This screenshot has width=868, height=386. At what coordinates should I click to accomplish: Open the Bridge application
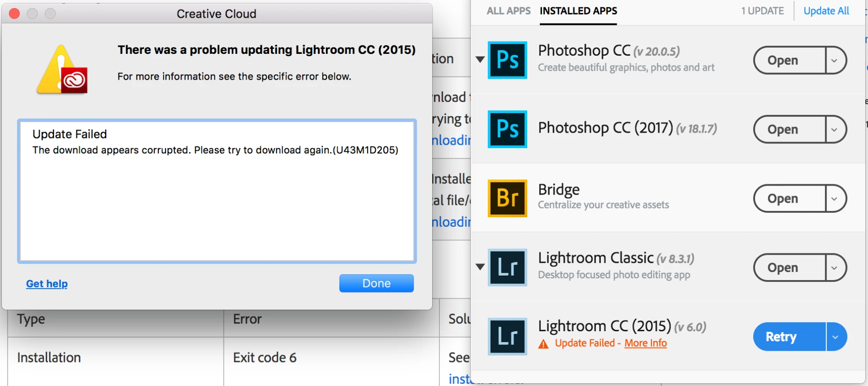(789, 198)
